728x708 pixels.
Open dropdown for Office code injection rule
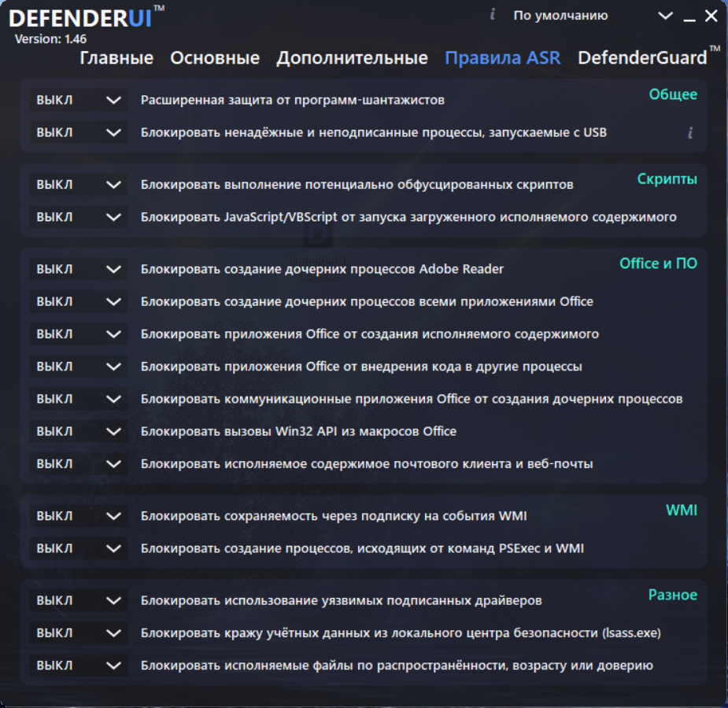click(79, 367)
